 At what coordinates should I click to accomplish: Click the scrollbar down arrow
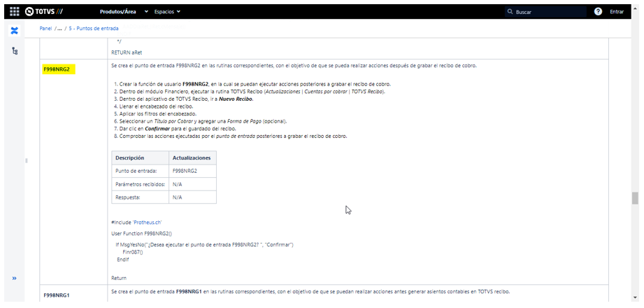tap(635, 297)
